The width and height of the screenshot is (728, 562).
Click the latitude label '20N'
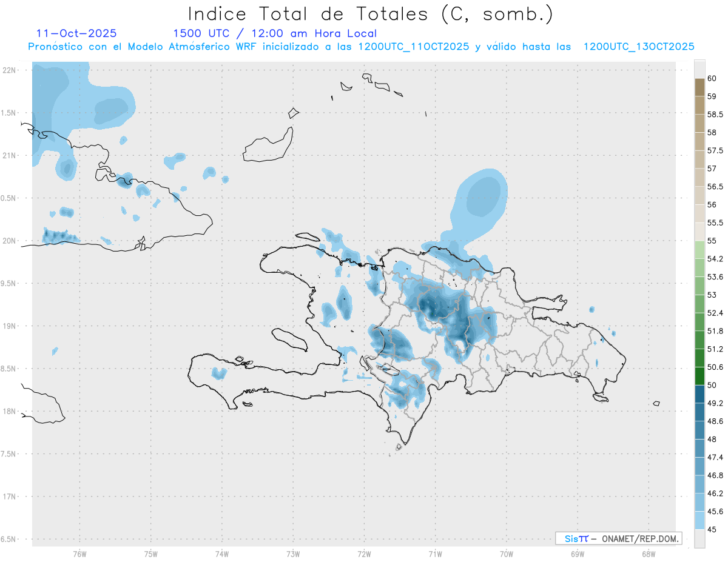10,241
